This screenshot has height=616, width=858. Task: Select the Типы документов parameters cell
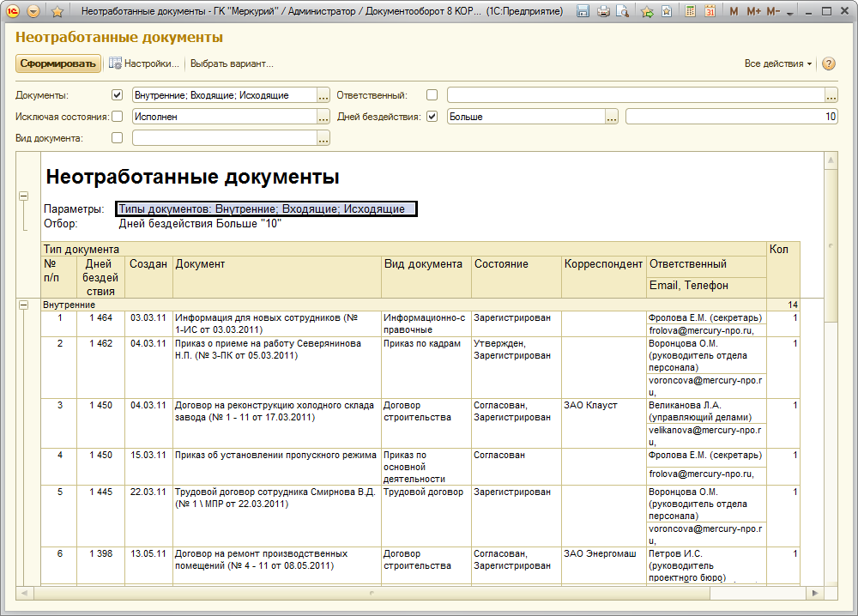point(266,208)
